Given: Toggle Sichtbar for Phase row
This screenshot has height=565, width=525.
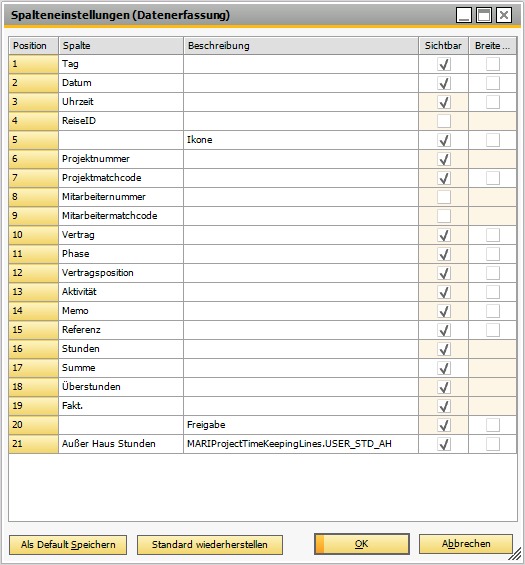Looking at the screenshot, I should tap(444, 254).
